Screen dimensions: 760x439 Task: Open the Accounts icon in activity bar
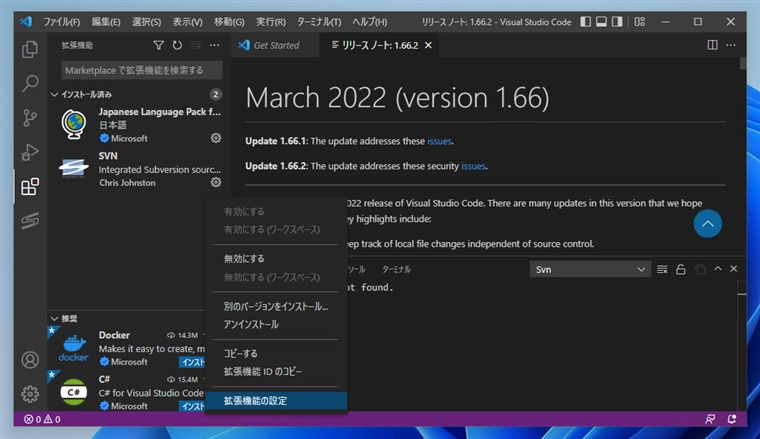tap(30, 360)
